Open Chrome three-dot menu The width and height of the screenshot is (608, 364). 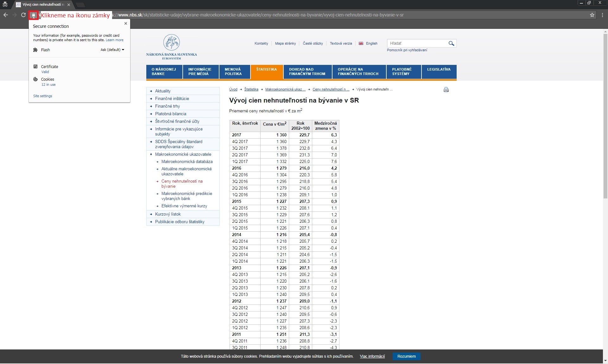click(602, 15)
